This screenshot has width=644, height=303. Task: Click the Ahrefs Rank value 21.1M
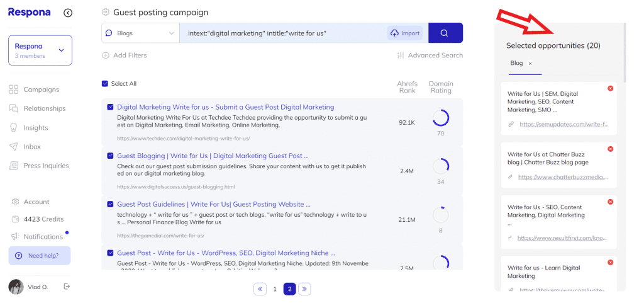407,220
